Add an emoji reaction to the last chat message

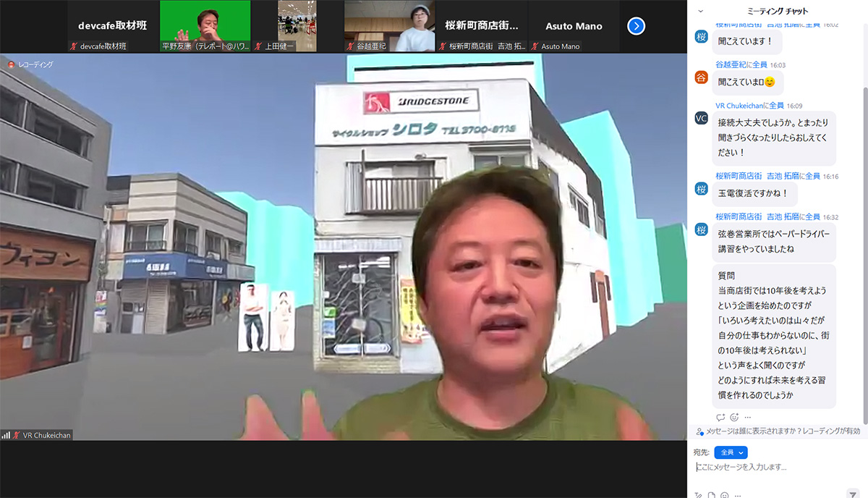click(x=734, y=418)
